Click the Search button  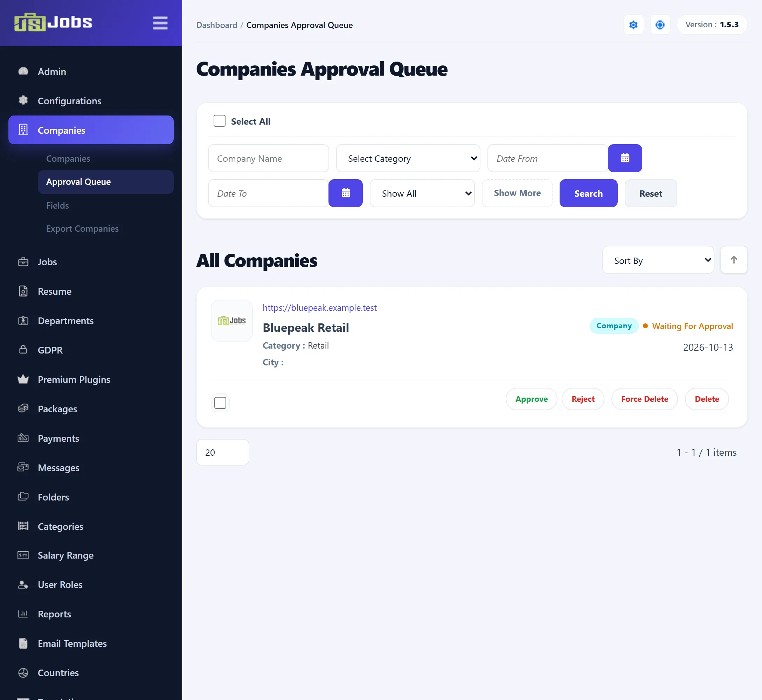pyautogui.click(x=588, y=193)
